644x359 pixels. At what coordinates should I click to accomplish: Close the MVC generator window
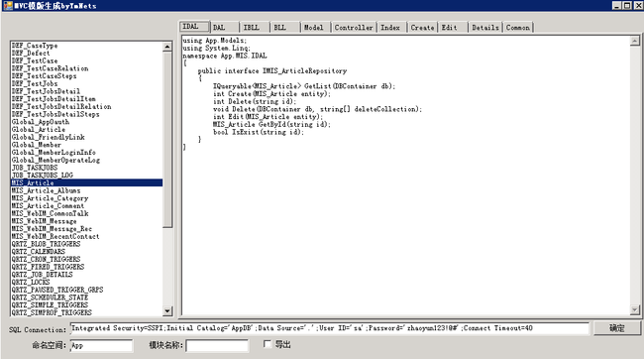point(638,5)
